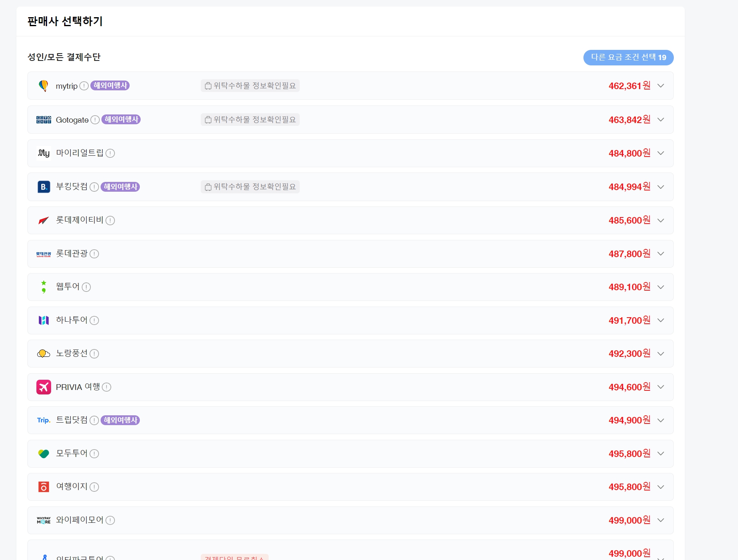Click the 노랑풍선 yellow balloon logo
This screenshot has height=560, width=738.
click(44, 354)
